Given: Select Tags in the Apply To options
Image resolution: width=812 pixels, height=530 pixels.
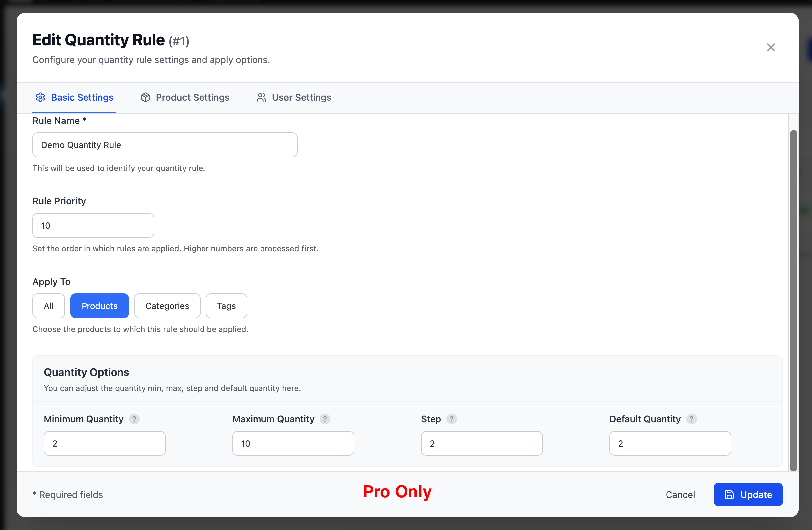Looking at the screenshot, I should coord(226,306).
